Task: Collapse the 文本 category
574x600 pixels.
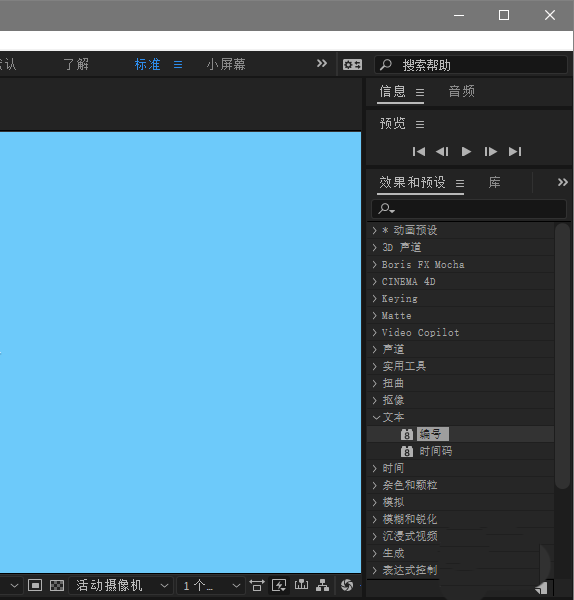Action: [x=377, y=417]
